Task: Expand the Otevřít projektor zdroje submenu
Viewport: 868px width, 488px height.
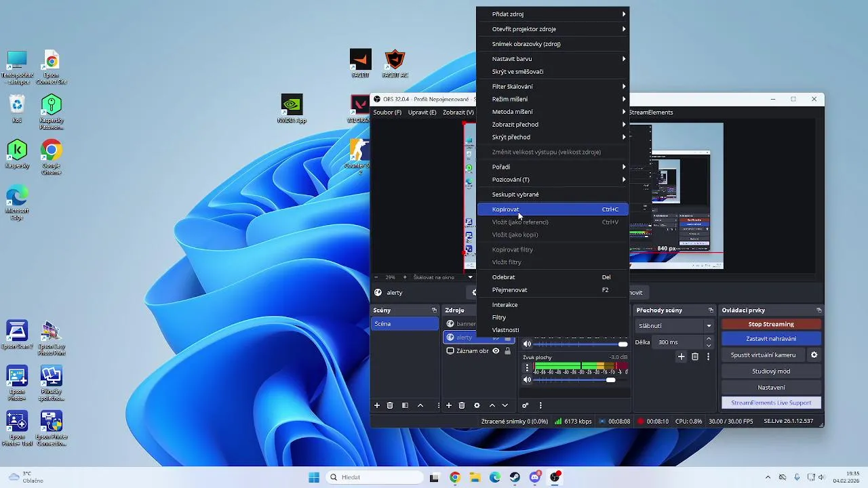Action: [x=553, y=29]
